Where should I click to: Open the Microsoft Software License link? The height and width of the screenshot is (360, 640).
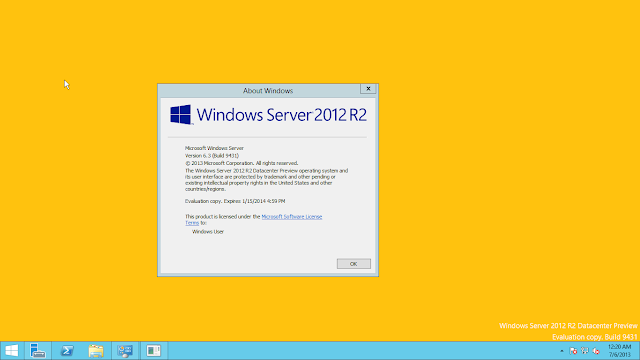coord(291,217)
